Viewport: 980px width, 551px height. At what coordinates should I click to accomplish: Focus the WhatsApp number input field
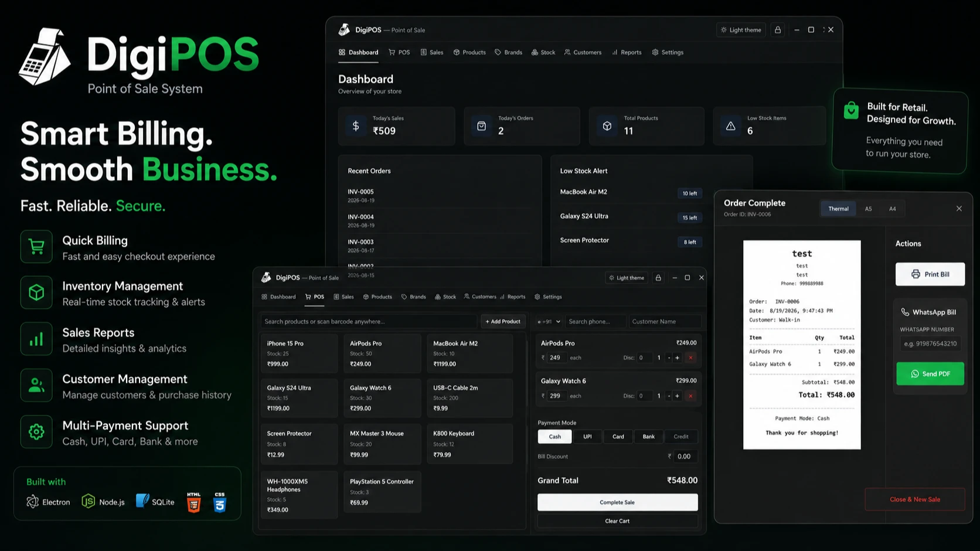pos(930,343)
